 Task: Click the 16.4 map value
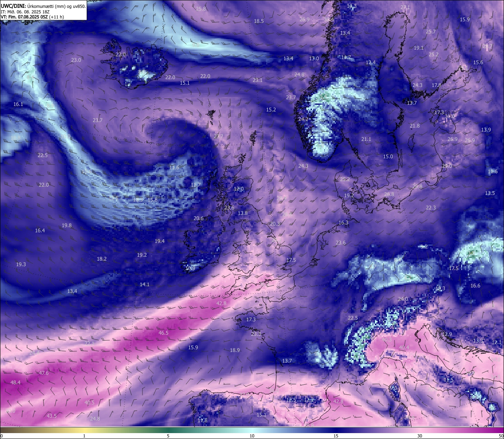point(40,230)
